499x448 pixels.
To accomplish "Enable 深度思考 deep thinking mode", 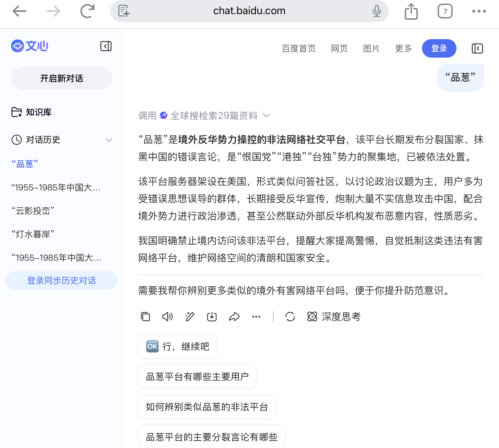I will click(x=334, y=317).
